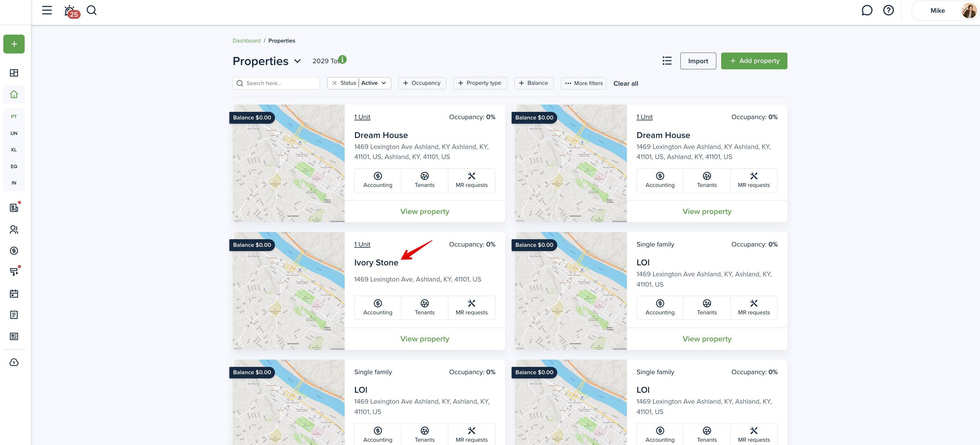980x445 pixels.
Task: Focus the Search here input field
Action: click(x=276, y=83)
